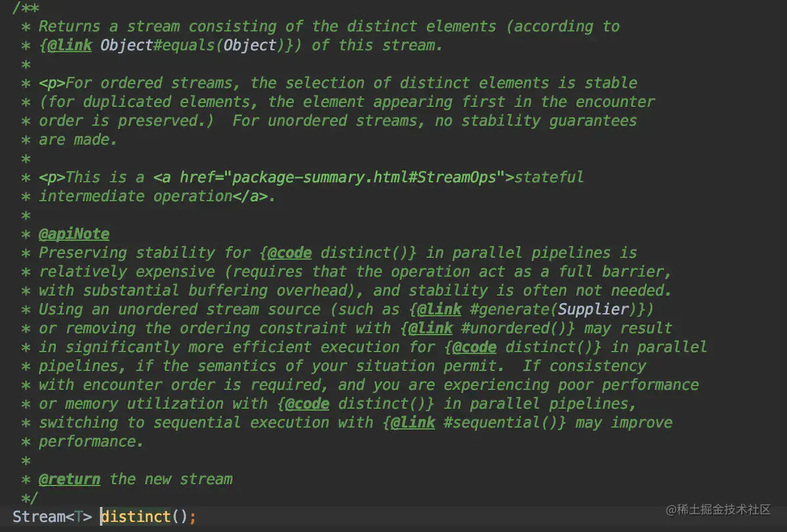Click the word "Returns" in the comment
787x532 pixels.
click(x=70, y=26)
